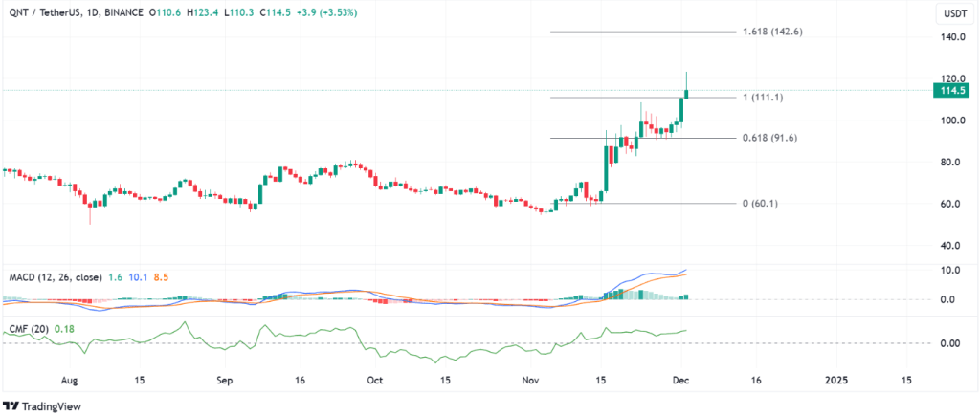Click the 100.0 price axis label
980x416 pixels.
(954, 120)
